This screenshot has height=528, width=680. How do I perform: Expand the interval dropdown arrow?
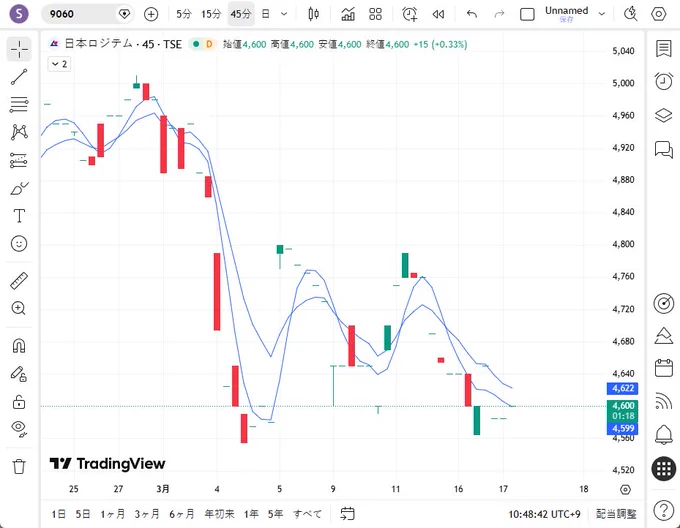click(284, 14)
